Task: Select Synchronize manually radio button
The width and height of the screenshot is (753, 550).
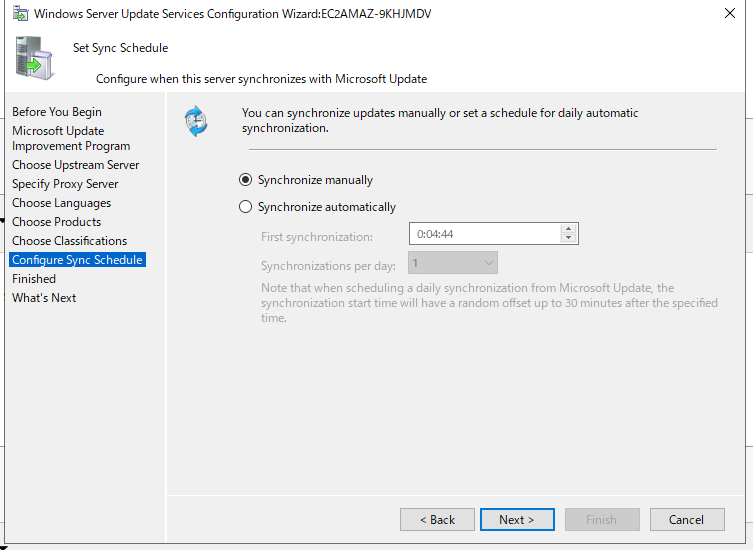Action: (245, 180)
